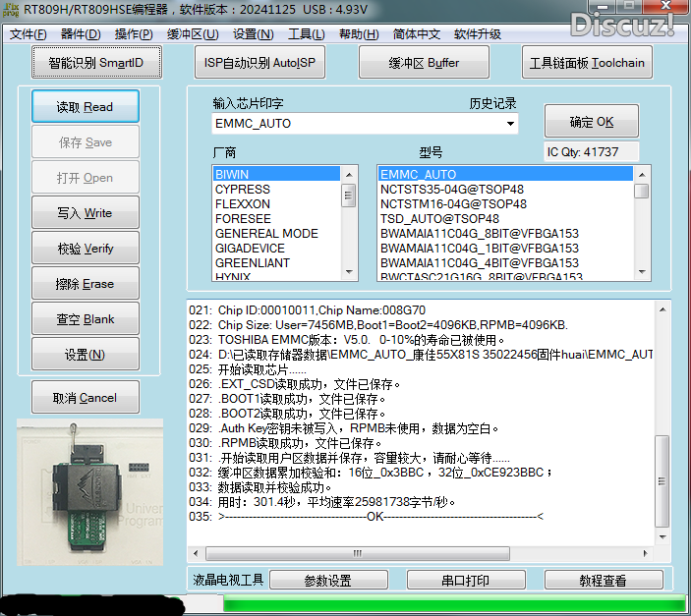The width and height of the screenshot is (691, 616).
Task: Click log horizontal scroll right arrow
Action: [646, 553]
